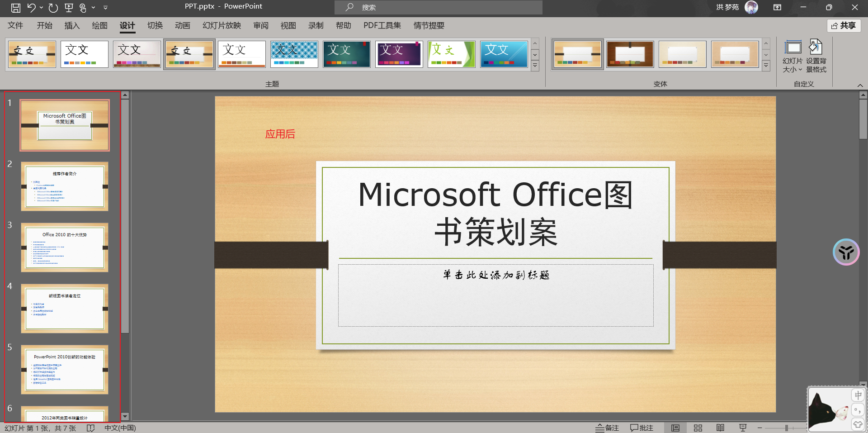Switch to slide sorter view icon
Screen dimensions: 868x433
[698, 428]
